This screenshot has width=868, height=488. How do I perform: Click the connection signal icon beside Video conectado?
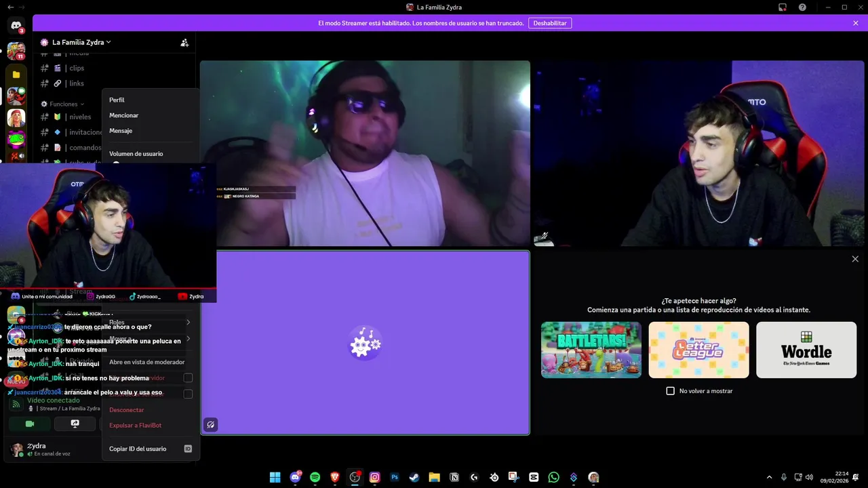(x=16, y=404)
